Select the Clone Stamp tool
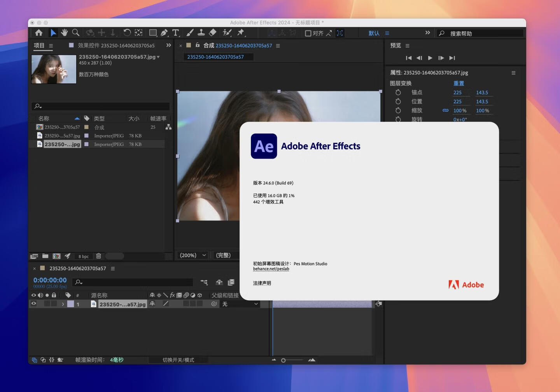The width and height of the screenshot is (560, 392). pyautogui.click(x=201, y=33)
